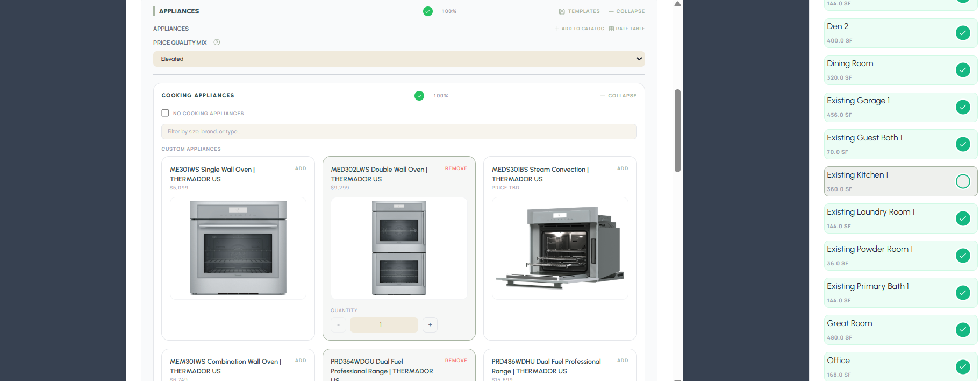The height and width of the screenshot is (381, 980).
Task: Remove the MED302LWS Double Wall Oven
Action: (456, 168)
